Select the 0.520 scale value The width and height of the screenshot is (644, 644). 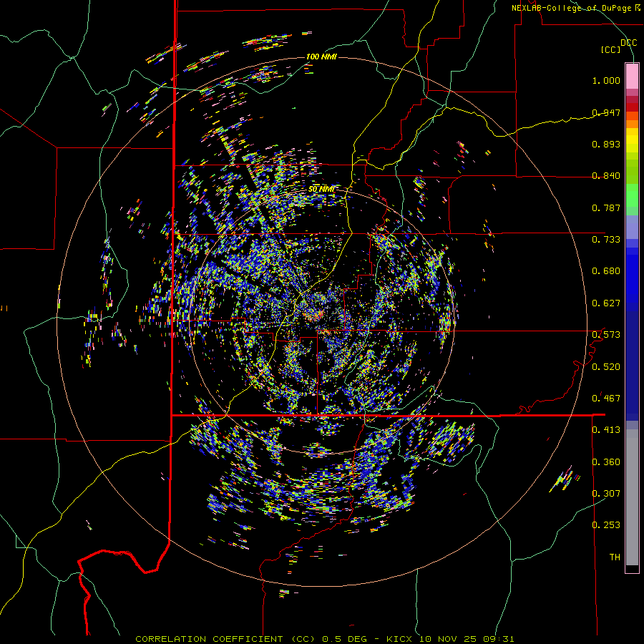(x=606, y=367)
